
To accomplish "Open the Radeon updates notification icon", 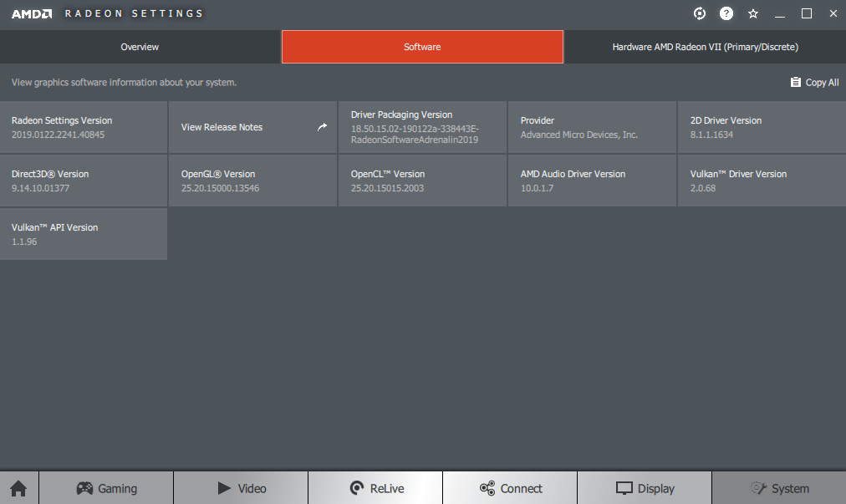I will [x=700, y=13].
